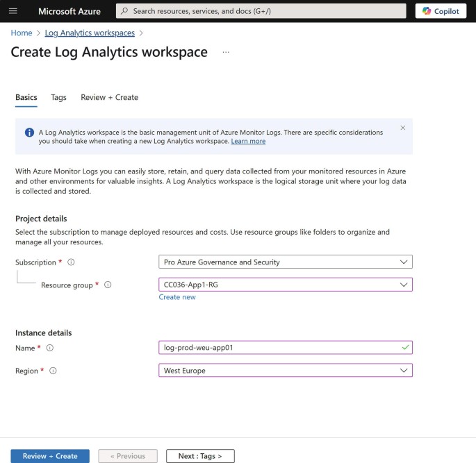Click the Subscription dropdown chevron
Screen dimensions: 476x463
click(404, 262)
